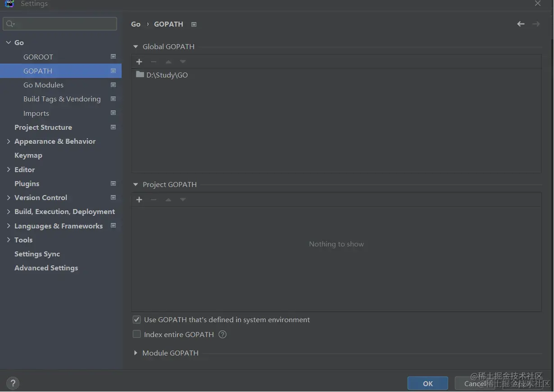Disable Use GOPATH defined in system environment
Image resolution: width=554 pixels, height=392 pixels.
tap(137, 319)
